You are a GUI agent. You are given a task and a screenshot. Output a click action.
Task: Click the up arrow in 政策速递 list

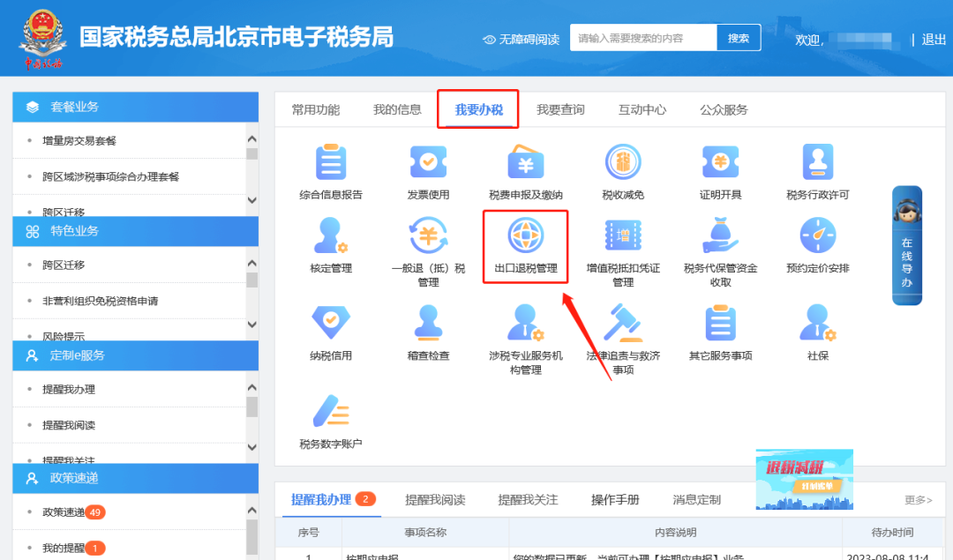pos(252,511)
